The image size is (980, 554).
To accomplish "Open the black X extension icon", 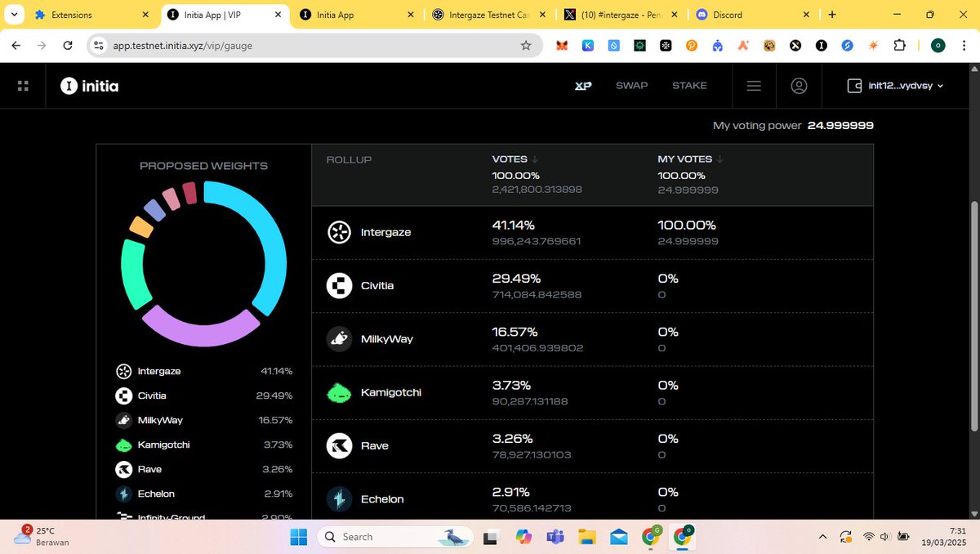I will (795, 46).
